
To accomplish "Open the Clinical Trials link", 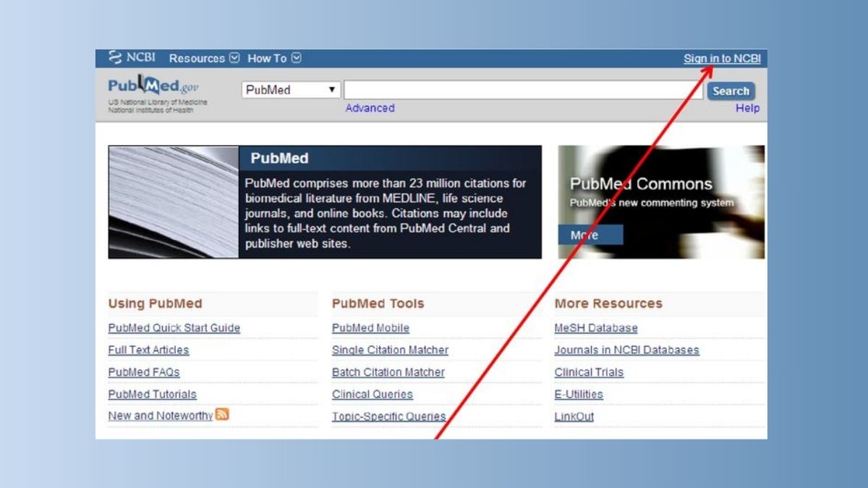I will tap(589, 372).
